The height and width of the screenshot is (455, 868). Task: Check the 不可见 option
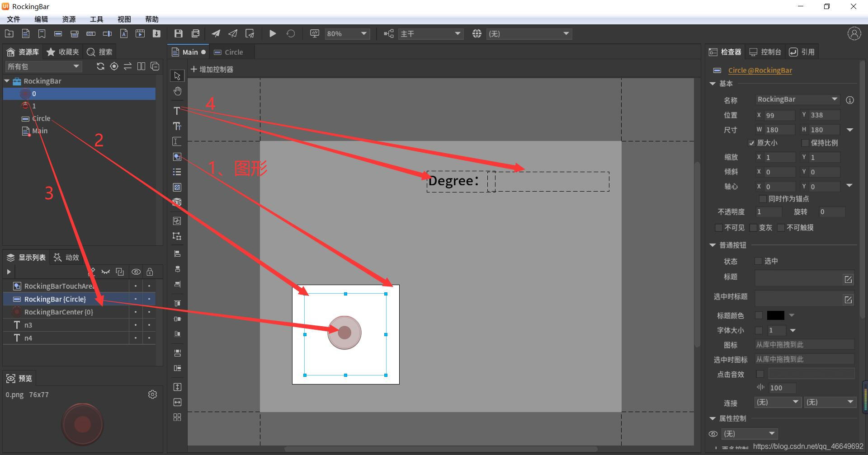point(719,228)
